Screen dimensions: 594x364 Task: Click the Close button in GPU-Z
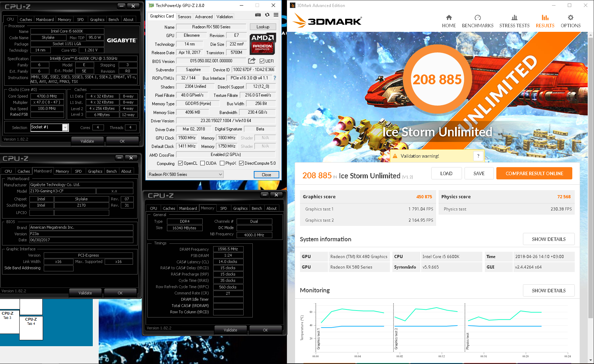click(x=266, y=175)
